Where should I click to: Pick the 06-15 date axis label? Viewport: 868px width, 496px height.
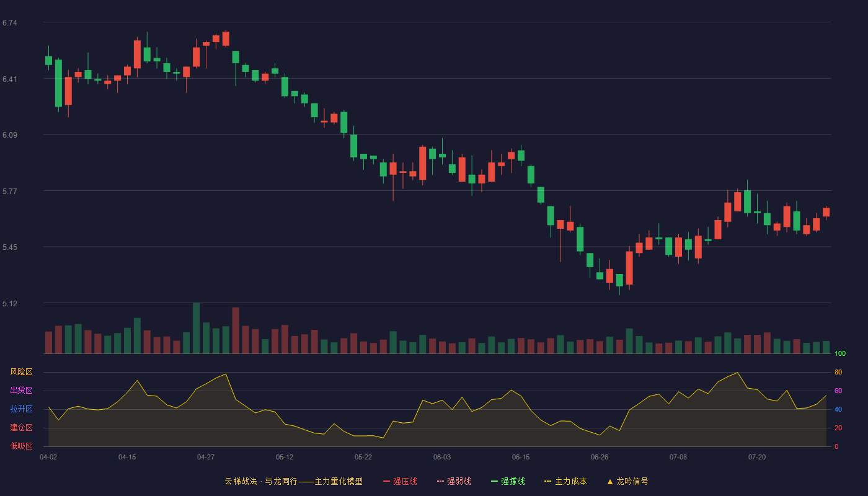521,457
